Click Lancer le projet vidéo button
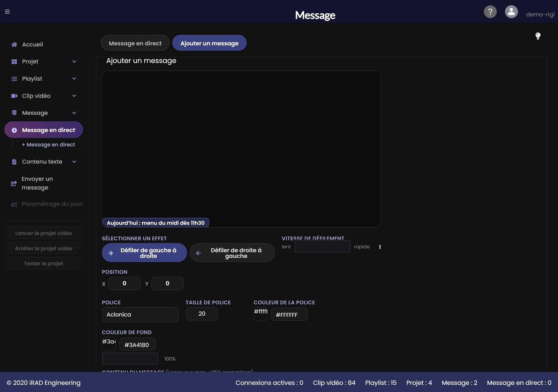The height and width of the screenshot is (392, 558). click(44, 233)
